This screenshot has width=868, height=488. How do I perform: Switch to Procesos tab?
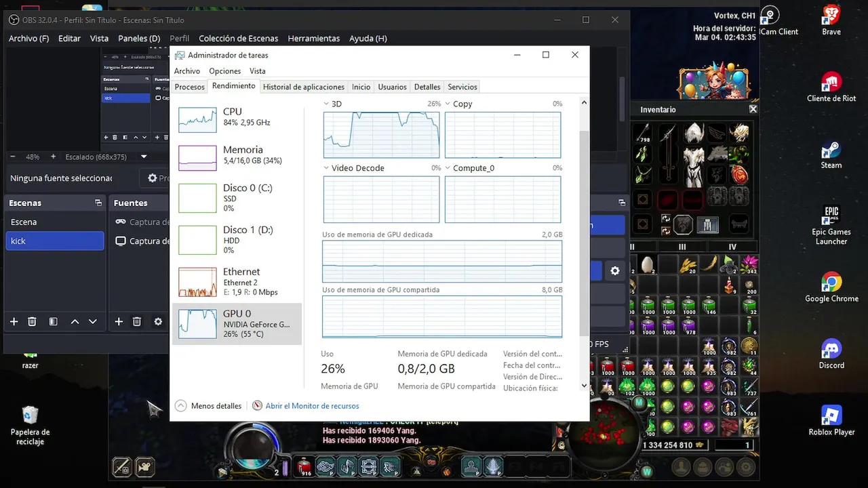click(189, 87)
